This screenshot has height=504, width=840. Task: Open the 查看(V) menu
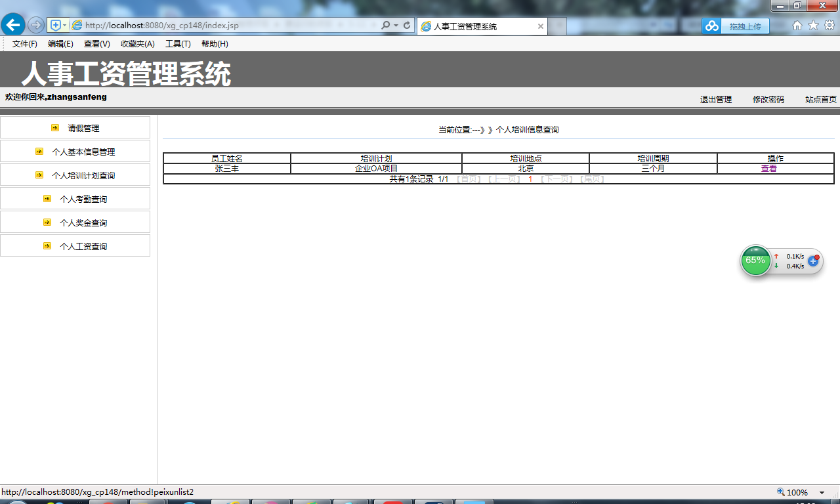click(96, 44)
